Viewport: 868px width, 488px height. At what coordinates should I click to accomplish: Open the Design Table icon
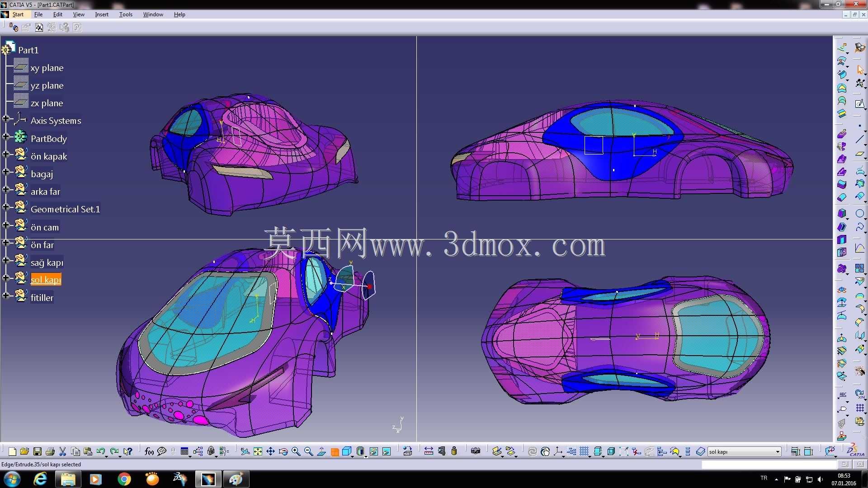coord(184,451)
